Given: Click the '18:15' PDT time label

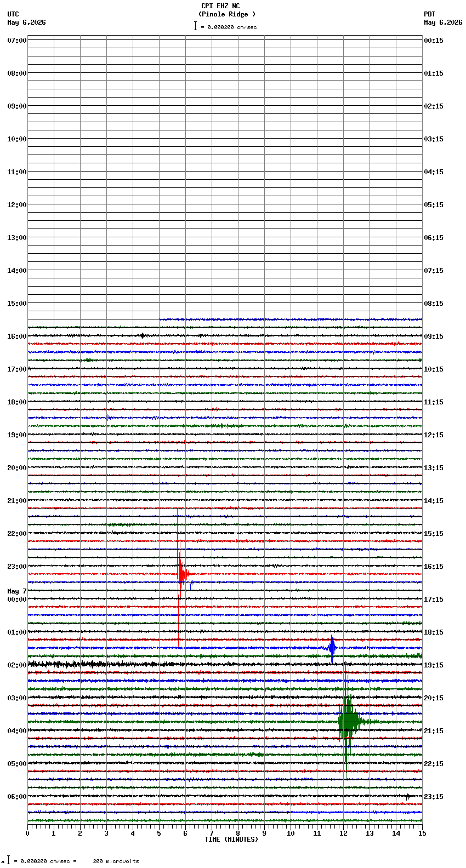Looking at the screenshot, I should click(434, 632).
